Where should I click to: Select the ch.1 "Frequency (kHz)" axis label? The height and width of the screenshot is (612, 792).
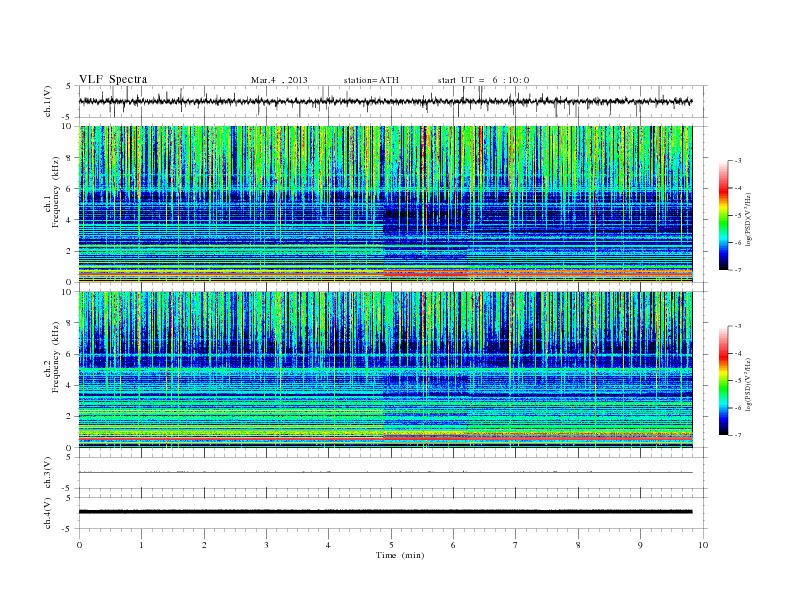[x=56, y=192]
